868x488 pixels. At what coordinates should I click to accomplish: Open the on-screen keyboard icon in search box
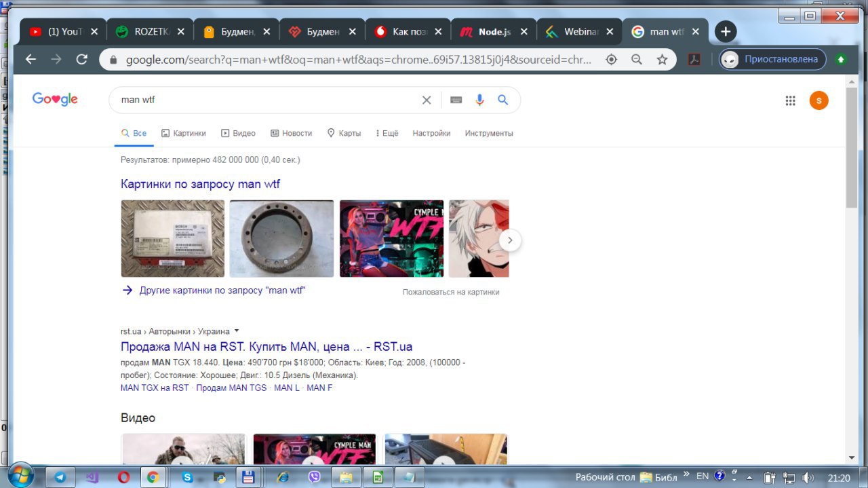click(456, 100)
